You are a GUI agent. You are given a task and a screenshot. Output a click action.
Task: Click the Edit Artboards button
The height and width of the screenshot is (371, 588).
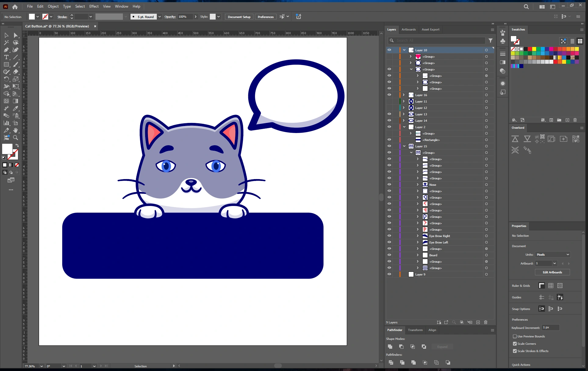coord(552,272)
